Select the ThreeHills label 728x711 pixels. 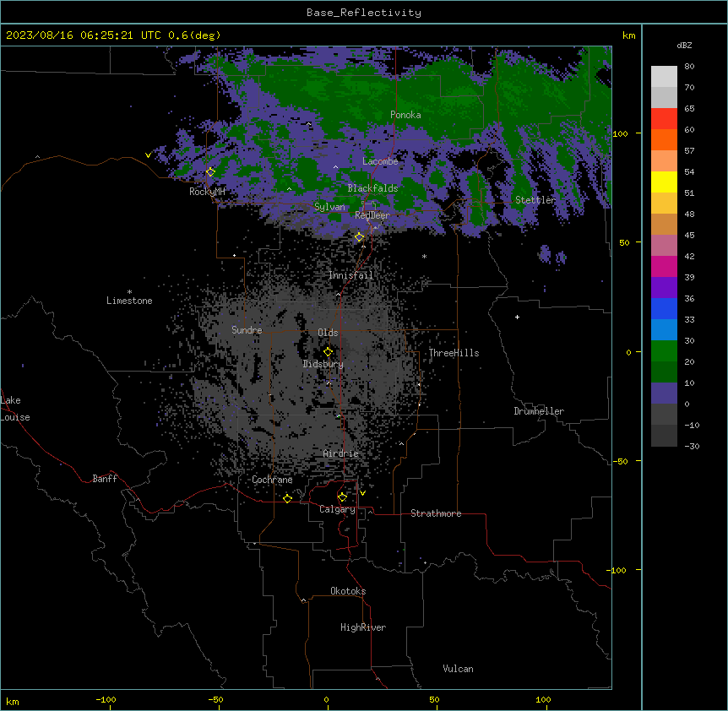454,353
